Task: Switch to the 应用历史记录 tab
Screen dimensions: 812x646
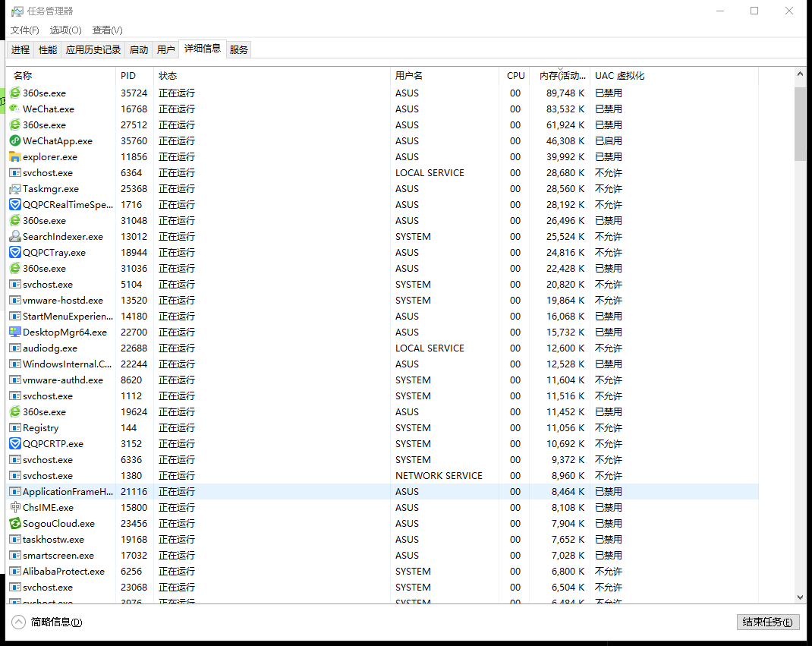Action: click(x=93, y=50)
